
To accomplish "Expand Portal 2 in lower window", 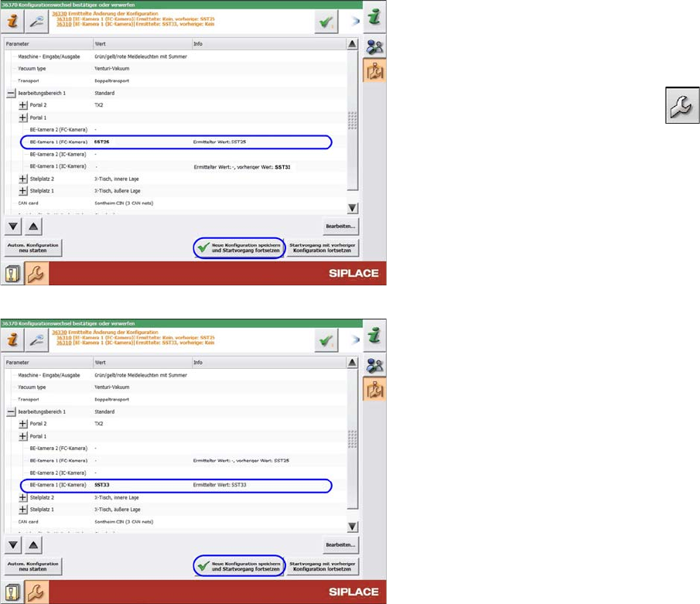I will tap(23, 424).
